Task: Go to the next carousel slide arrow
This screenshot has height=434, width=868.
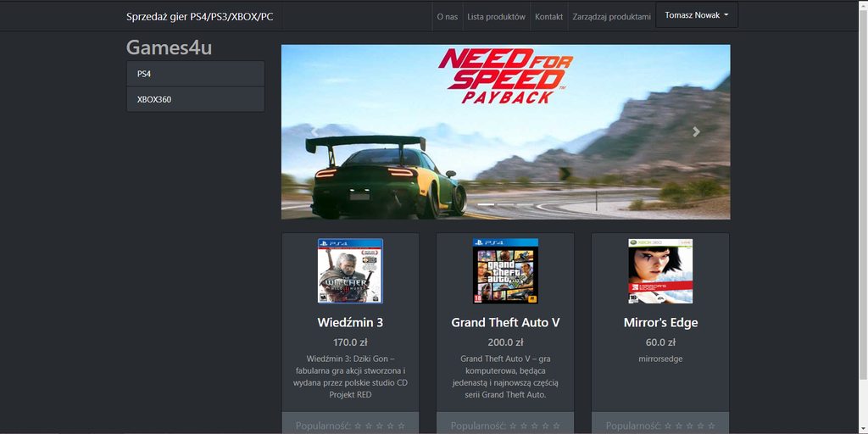Action: tap(697, 131)
